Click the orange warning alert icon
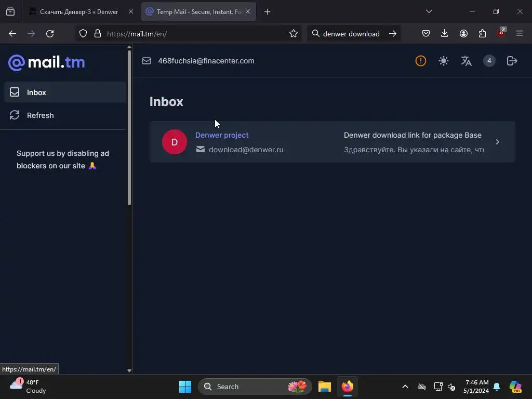Viewport: 532px width, 399px height. (421, 61)
